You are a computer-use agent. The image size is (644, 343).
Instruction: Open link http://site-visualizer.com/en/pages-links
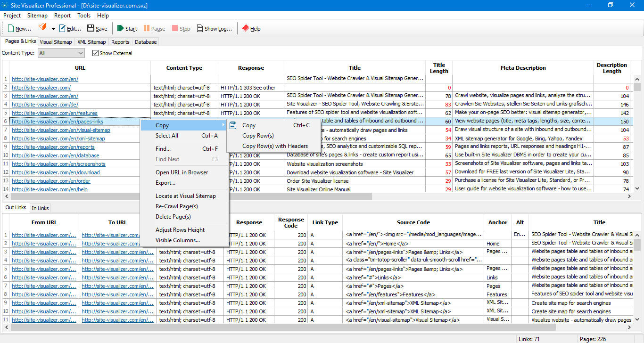pos(58,122)
